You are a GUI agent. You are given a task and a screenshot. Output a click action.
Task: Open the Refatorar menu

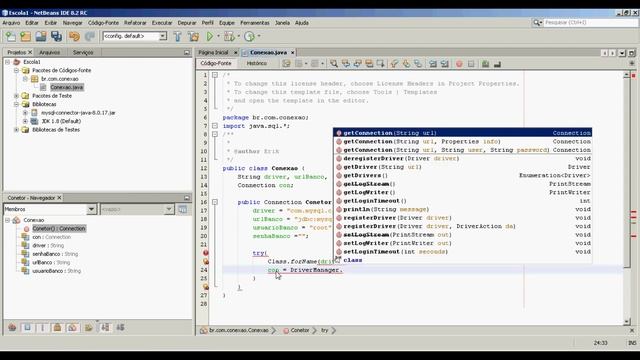pos(135,23)
